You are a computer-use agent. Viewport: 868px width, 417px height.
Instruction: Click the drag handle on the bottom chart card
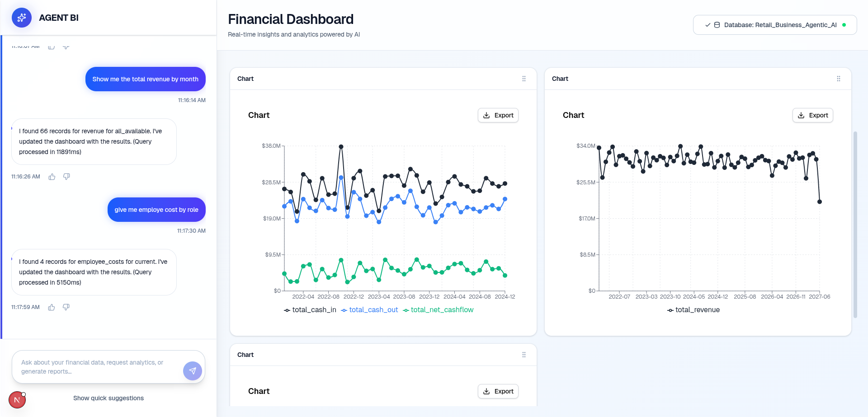(524, 355)
